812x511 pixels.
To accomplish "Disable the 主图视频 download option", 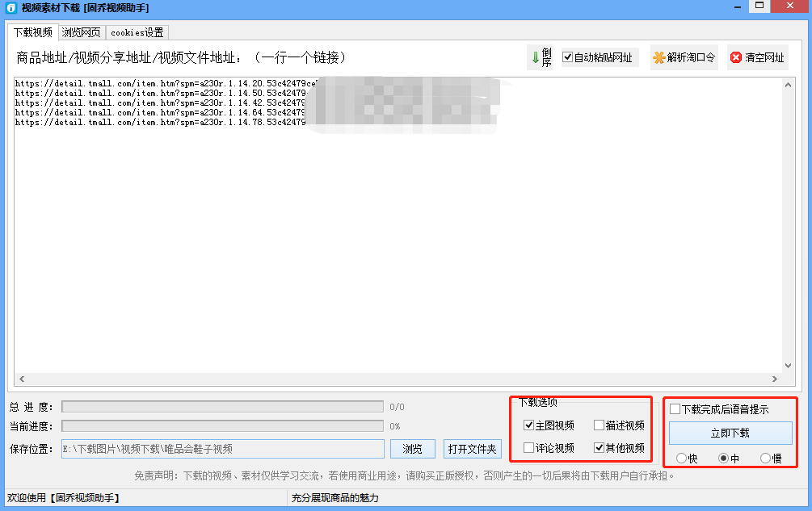I will pos(528,425).
